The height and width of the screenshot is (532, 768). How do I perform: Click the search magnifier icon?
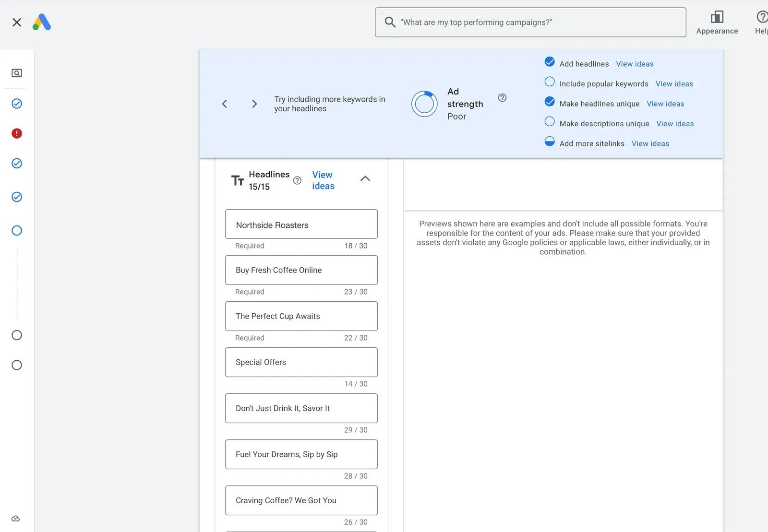[x=390, y=22]
